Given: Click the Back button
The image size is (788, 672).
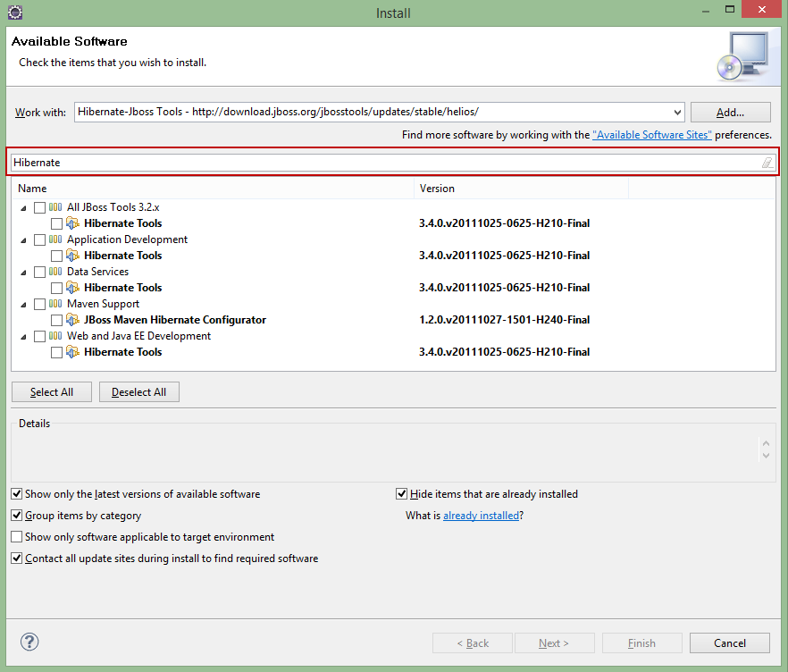Looking at the screenshot, I should 473,643.
